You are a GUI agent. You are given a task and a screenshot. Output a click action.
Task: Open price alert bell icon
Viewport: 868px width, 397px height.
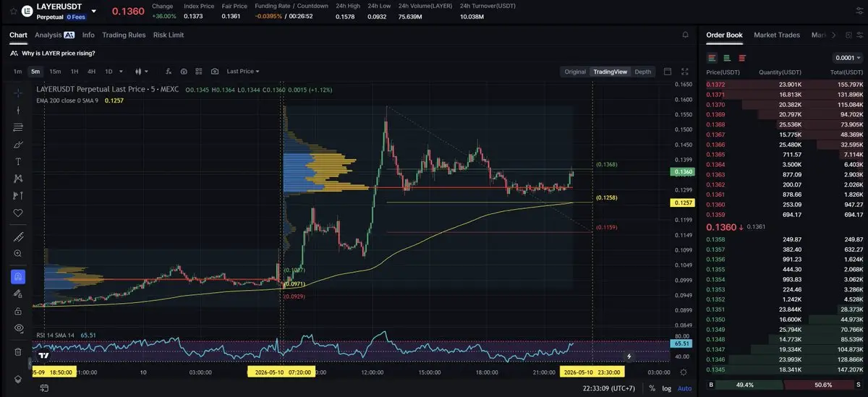pos(685,35)
